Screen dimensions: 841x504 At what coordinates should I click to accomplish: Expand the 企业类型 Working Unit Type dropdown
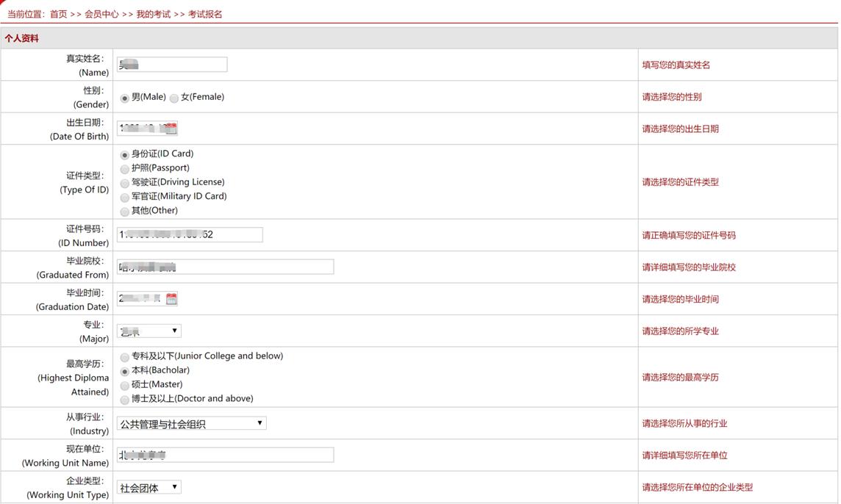coord(149,487)
